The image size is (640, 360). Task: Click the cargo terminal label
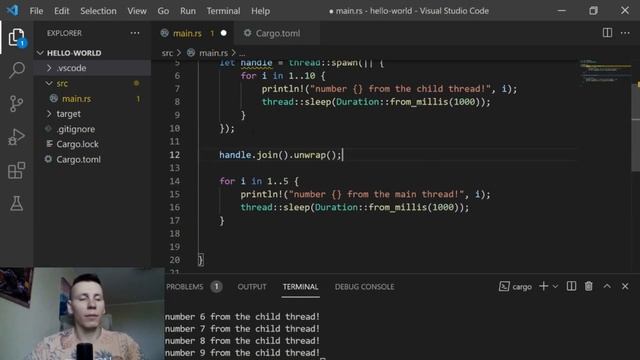click(x=516, y=287)
